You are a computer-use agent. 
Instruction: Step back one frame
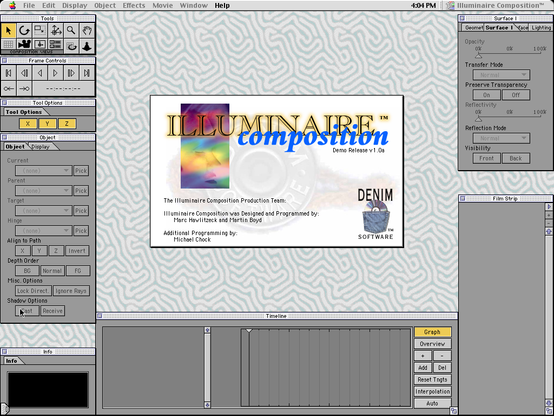pos(24,73)
